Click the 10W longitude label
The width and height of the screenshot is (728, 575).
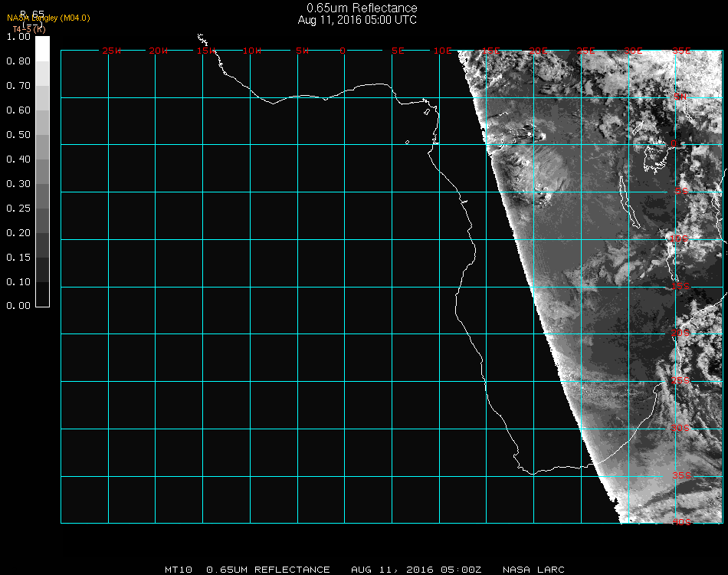pyautogui.click(x=252, y=51)
